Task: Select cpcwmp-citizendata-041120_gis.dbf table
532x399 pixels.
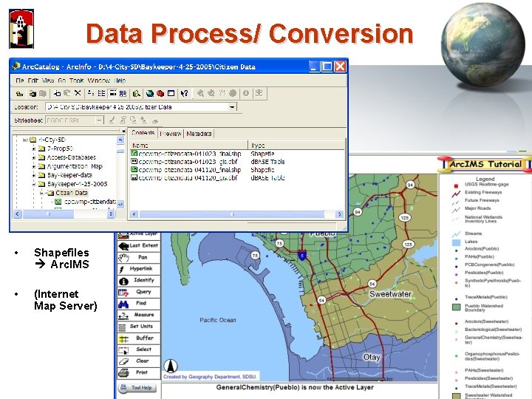Action: pos(185,178)
